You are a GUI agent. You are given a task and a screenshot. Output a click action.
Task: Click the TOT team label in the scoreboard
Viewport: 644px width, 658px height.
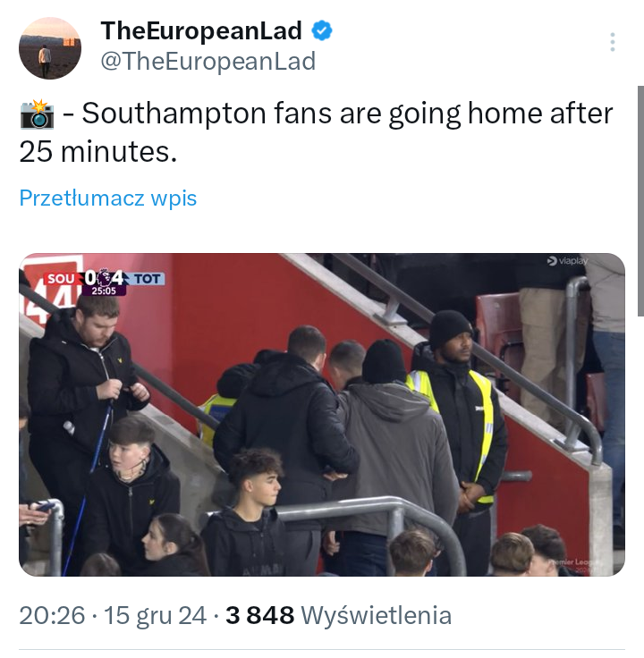coord(148,279)
